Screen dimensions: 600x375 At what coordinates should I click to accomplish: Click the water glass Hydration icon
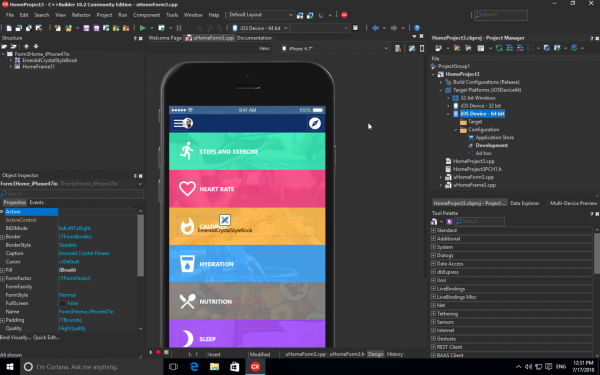tap(187, 264)
